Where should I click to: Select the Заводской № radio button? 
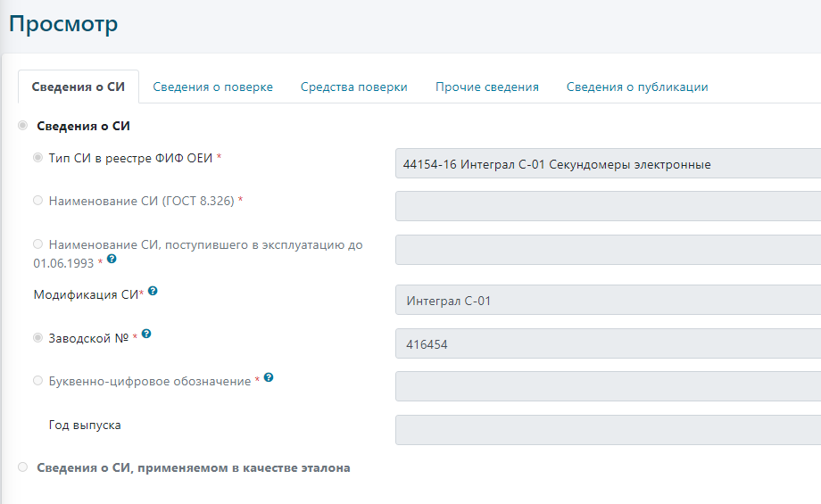[37, 338]
